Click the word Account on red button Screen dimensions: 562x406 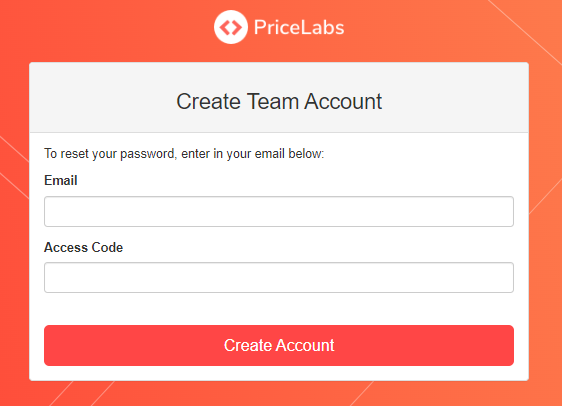point(305,345)
